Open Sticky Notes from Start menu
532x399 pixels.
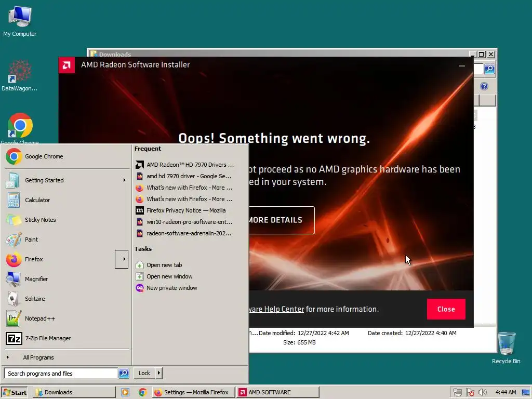pyautogui.click(x=67, y=220)
